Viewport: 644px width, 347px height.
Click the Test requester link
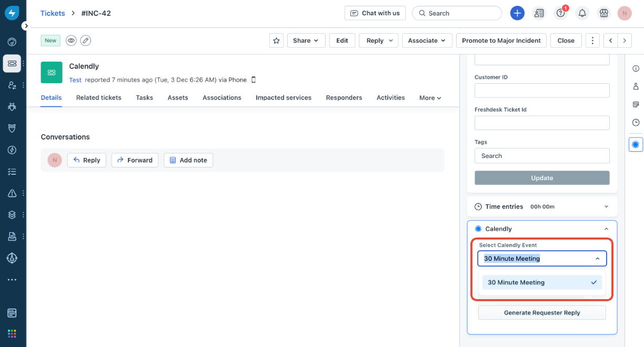(x=75, y=80)
